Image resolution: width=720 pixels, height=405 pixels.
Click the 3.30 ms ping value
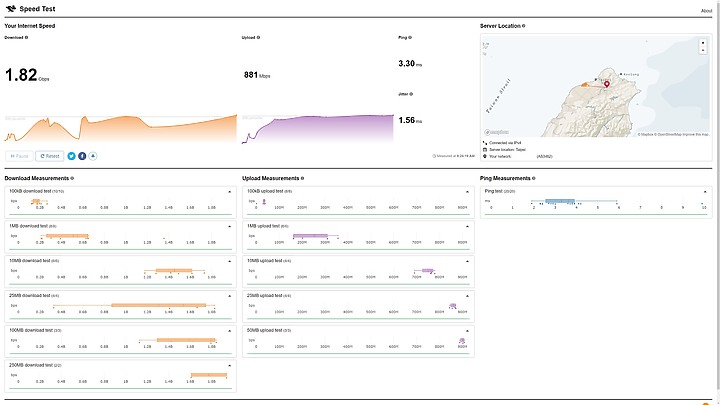tap(410, 64)
